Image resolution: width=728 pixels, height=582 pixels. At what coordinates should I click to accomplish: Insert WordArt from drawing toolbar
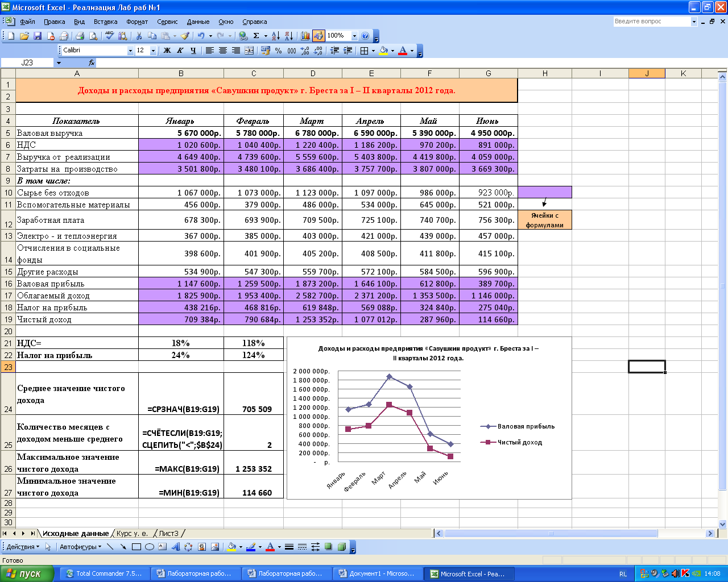click(x=175, y=547)
